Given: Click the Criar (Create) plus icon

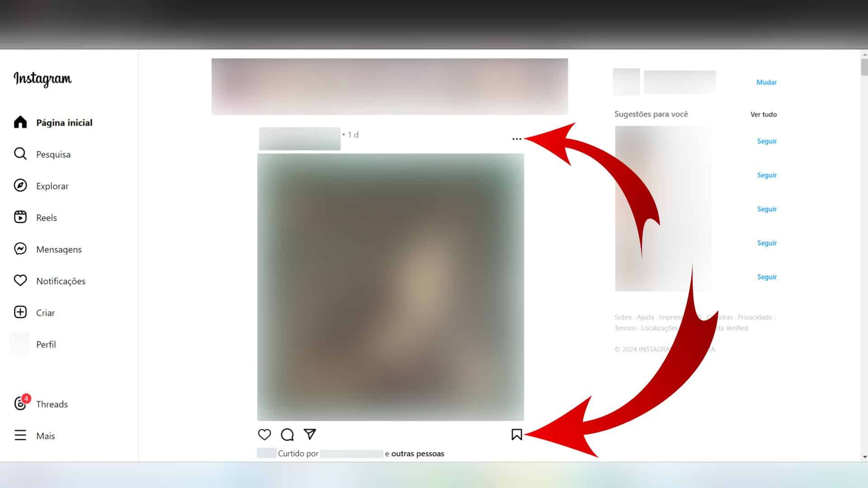Looking at the screenshot, I should pyautogui.click(x=20, y=312).
